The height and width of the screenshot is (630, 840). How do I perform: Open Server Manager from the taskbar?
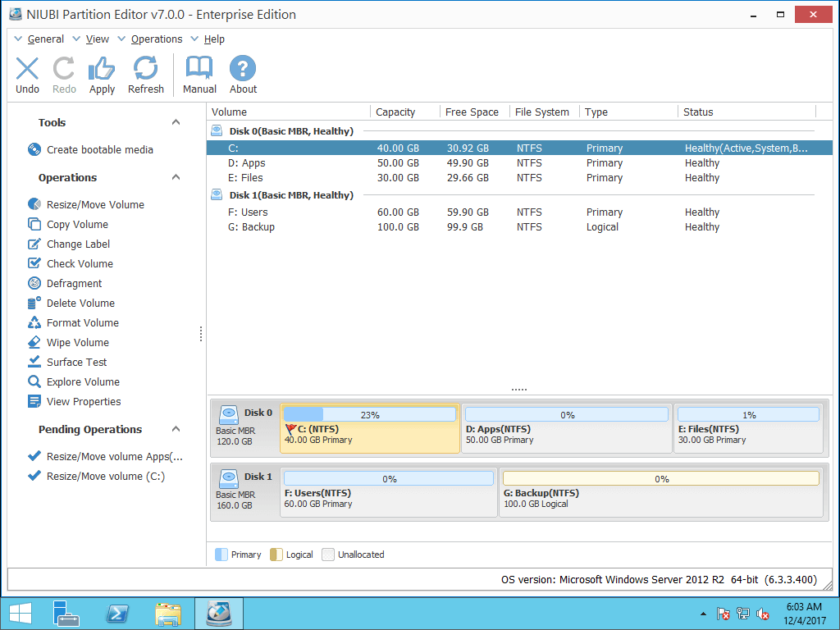[66, 614]
